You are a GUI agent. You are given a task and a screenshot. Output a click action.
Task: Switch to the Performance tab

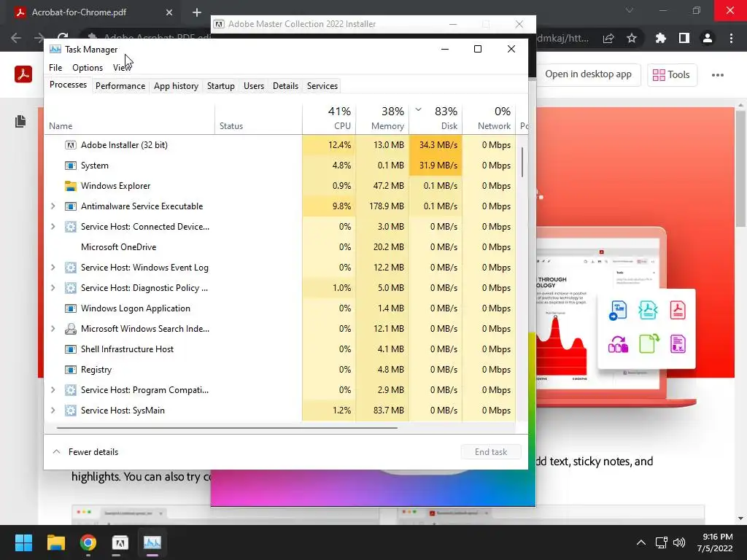click(120, 86)
